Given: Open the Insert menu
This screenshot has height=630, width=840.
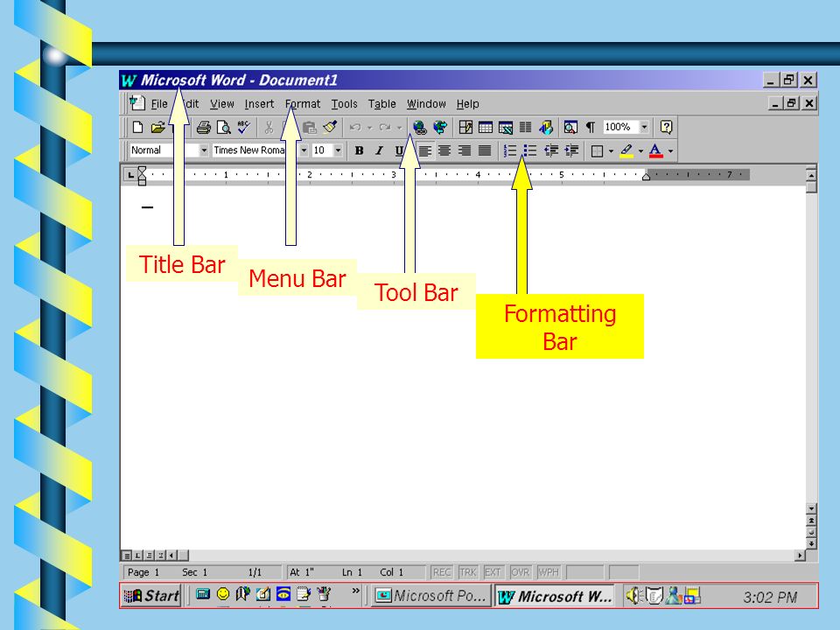Looking at the screenshot, I should pos(259,104).
